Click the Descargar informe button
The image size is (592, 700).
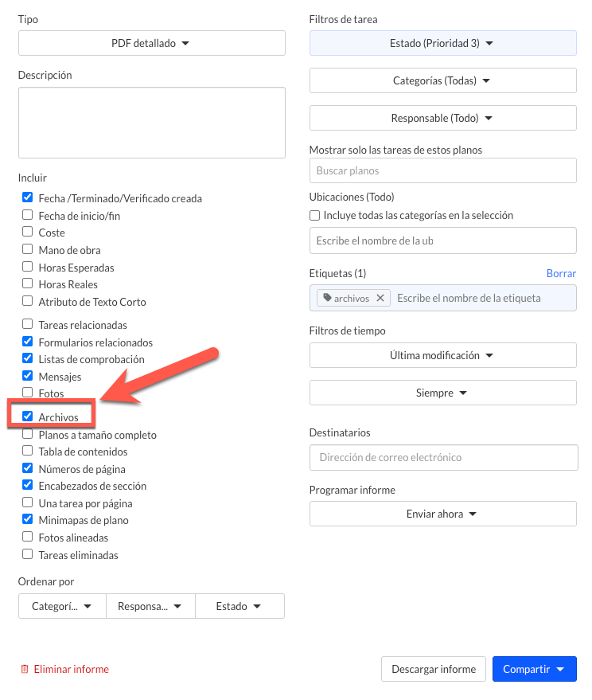(x=433, y=669)
